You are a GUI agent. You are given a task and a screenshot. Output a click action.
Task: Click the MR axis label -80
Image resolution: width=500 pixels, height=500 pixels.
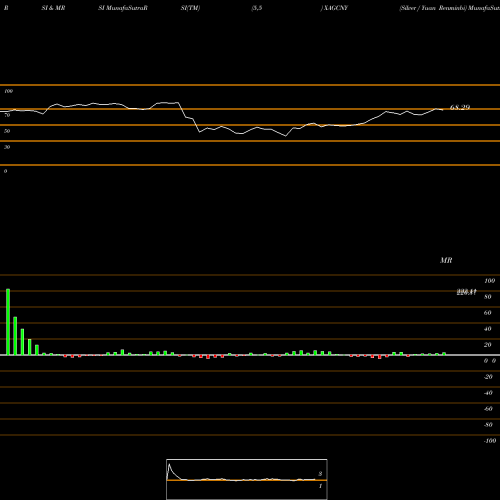(x=488, y=425)
